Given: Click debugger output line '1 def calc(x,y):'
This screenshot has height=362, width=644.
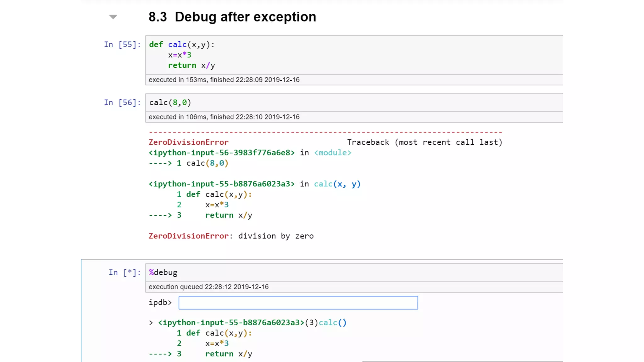Looking at the screenshot, I should tap(214, 333).
